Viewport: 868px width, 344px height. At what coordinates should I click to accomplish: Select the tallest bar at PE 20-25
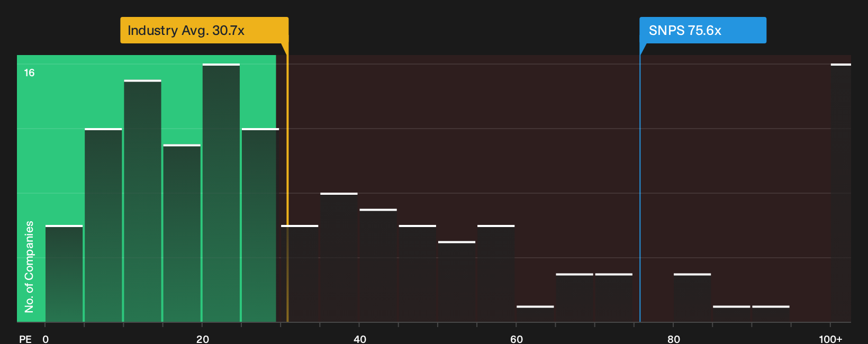coord(221,193)
